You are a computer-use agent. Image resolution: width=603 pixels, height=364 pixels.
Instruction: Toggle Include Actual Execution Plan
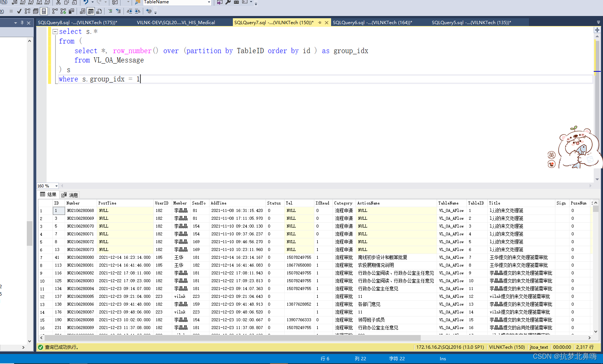click(x=55, y=11)
